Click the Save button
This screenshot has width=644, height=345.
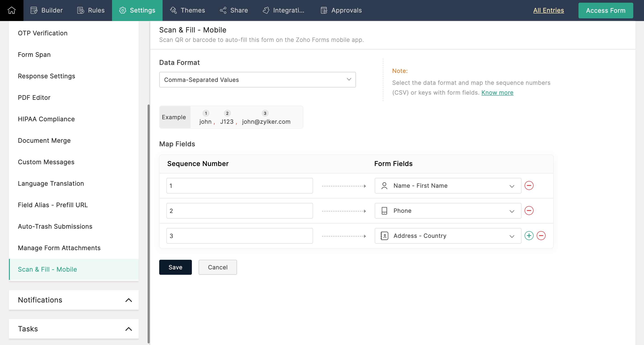point(175,267)
